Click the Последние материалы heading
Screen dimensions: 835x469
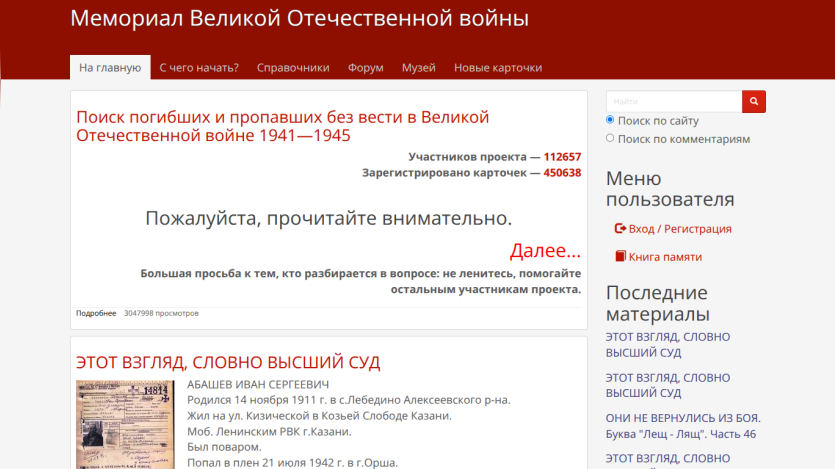pyautogui.click(x=658, y=303)
